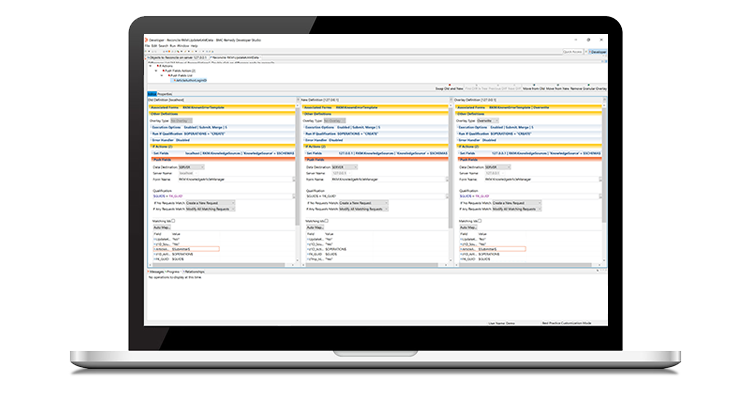The width and height of the screenshot is (750, 400).
Task: Open the Window menu
Action: point(183,46)
